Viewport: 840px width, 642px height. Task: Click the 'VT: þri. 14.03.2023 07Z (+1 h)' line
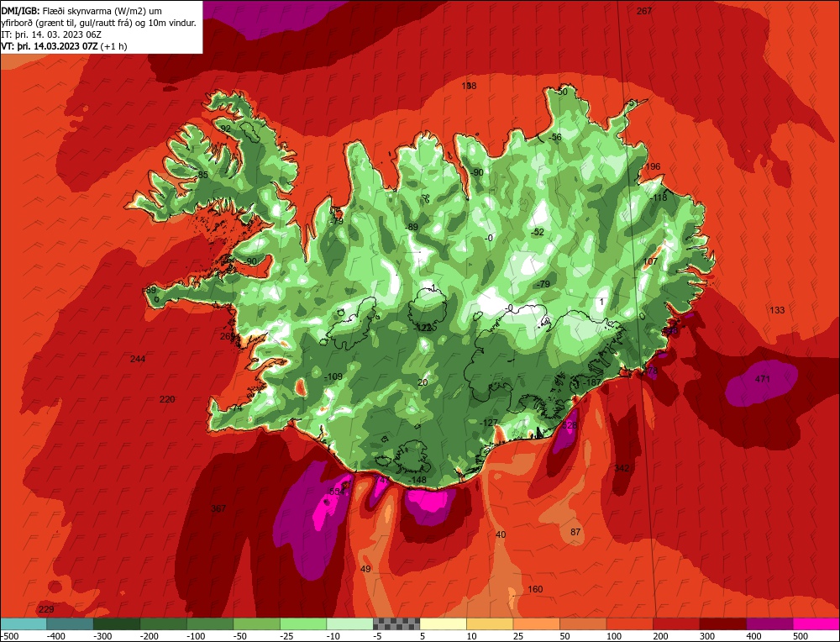click(65, 46)
